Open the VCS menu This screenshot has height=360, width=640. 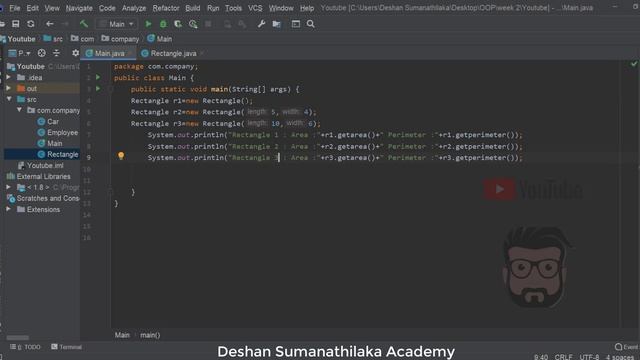(x=255, y=8)
